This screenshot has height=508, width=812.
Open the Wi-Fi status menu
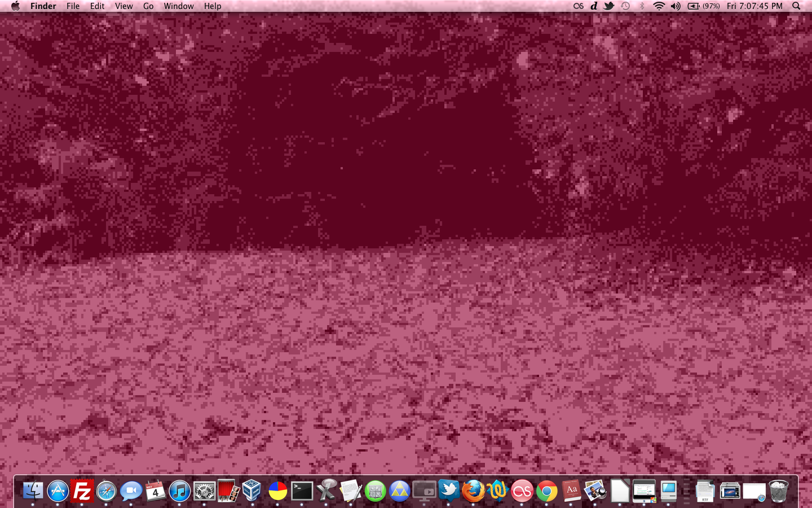coord(659,6)
